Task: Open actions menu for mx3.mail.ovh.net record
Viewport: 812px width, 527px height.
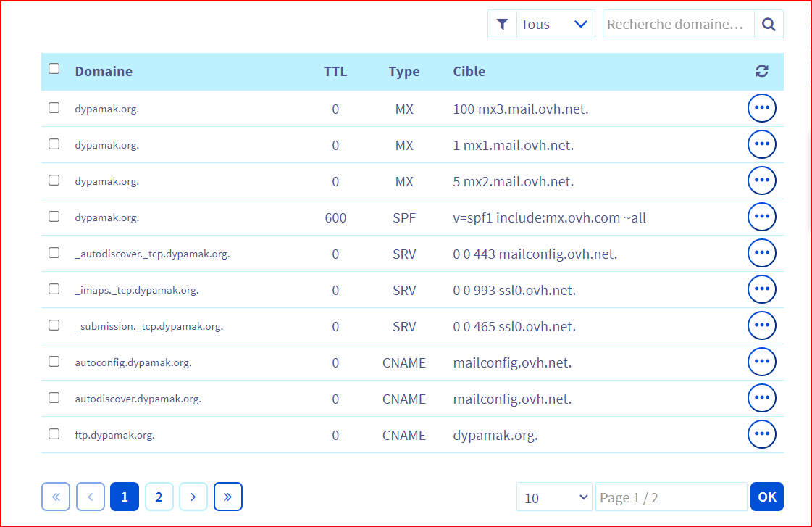Action: coord(761,108)
